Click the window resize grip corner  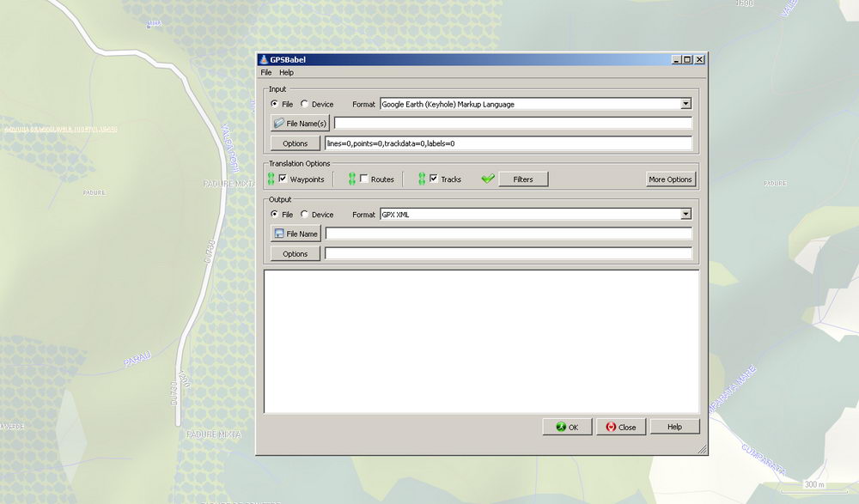point(702,449)
